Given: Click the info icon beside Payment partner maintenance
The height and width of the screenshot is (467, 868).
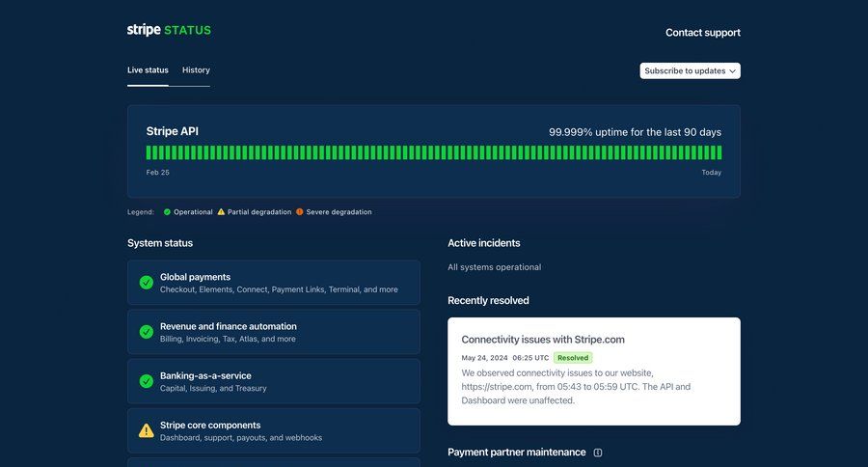Looking at the screenshot, I should 598,453.
